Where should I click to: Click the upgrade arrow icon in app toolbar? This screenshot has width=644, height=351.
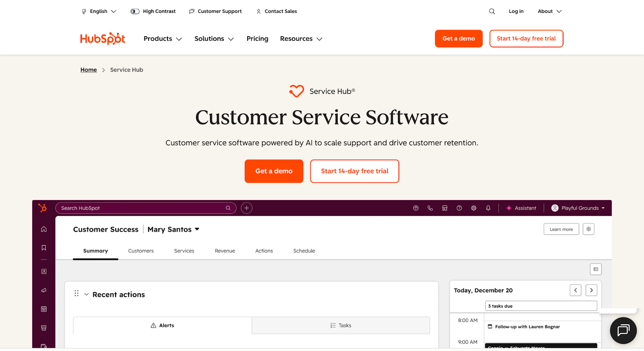click(416, 208)
